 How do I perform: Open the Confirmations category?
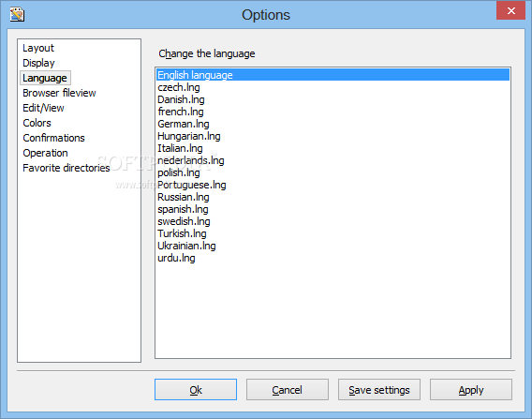click(x=53, y=138)
